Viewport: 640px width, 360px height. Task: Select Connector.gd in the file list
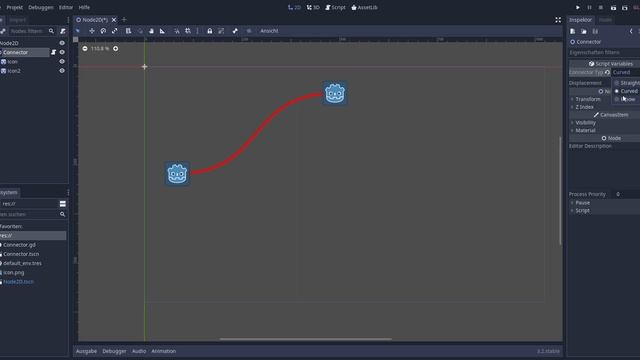coord(19,245)
